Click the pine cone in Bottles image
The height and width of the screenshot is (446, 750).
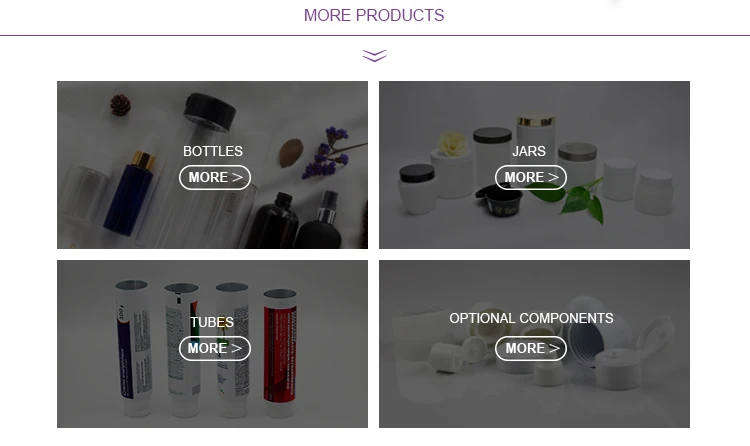pyautogui.click(x=120, y=105)
